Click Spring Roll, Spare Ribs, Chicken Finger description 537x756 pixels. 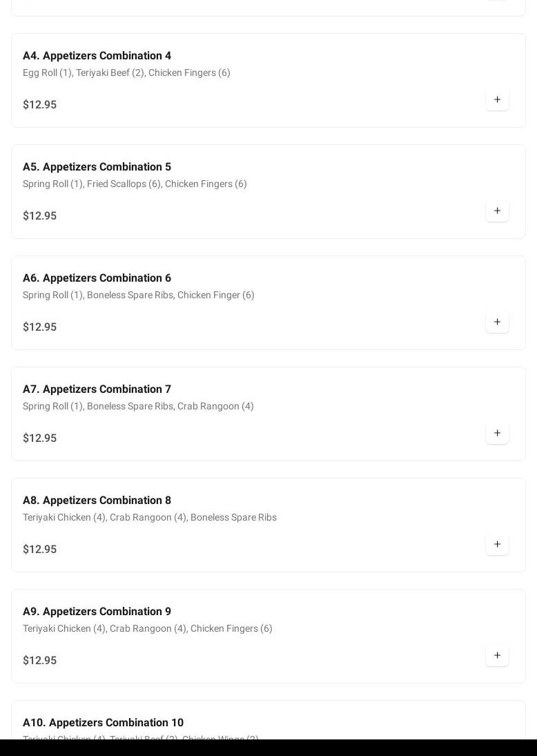tap(138, 295)
